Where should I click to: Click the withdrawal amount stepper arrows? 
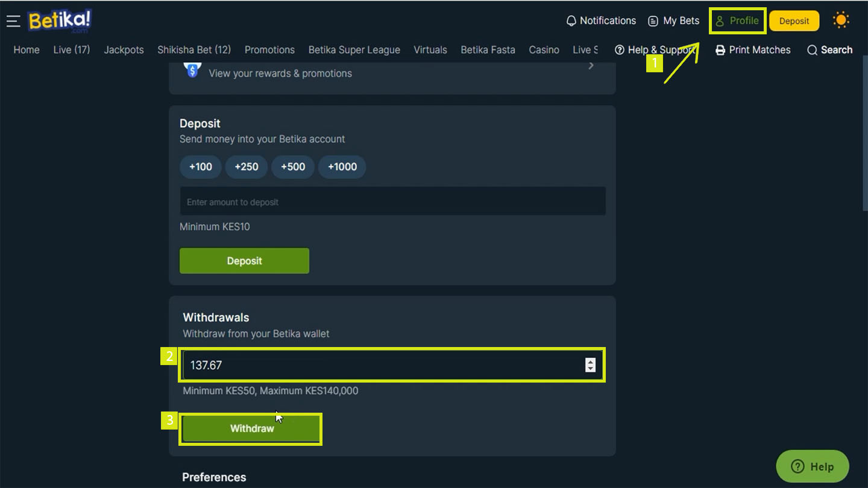(x=590, y=364)
